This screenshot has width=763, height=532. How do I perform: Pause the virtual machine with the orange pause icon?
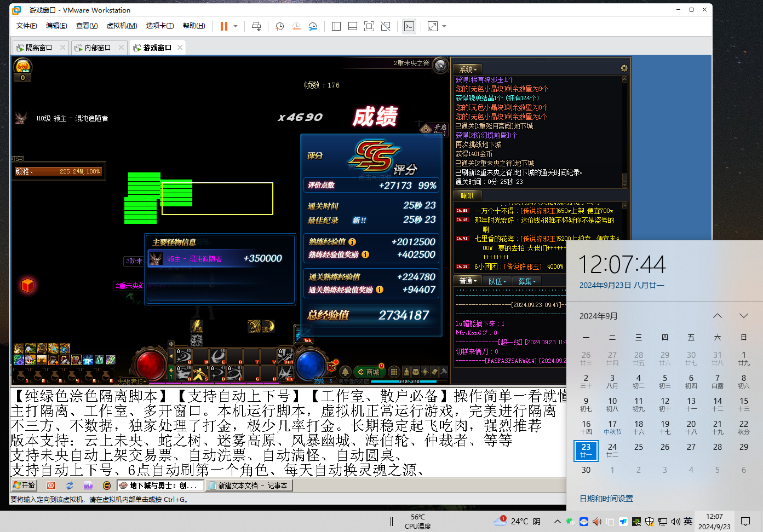pyautogui.click(x=224, y=26)
